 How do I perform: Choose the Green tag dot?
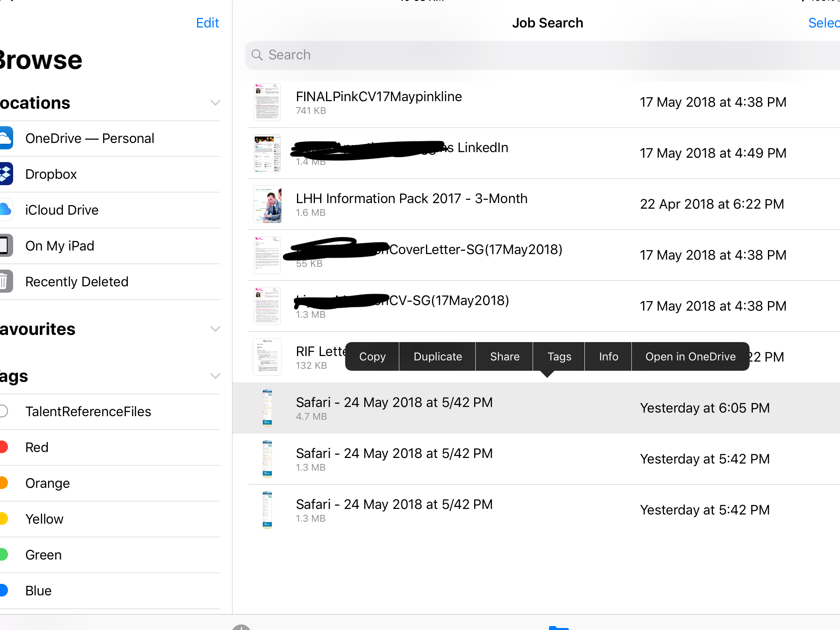(4, 554)
